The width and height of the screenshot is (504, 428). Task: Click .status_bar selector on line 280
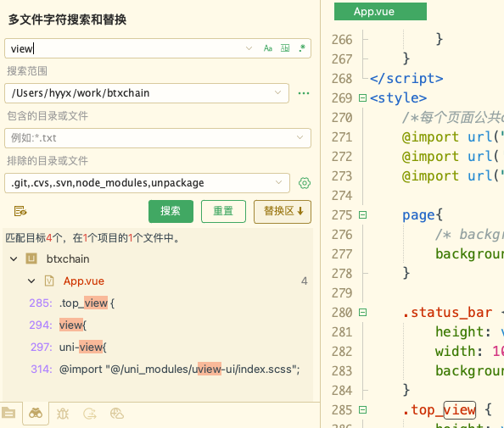[447, 313]
